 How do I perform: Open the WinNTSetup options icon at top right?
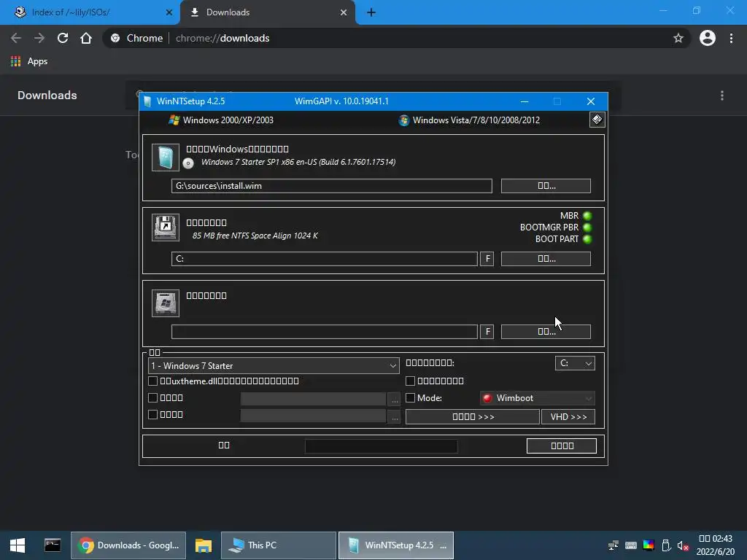tap(597, 120)
